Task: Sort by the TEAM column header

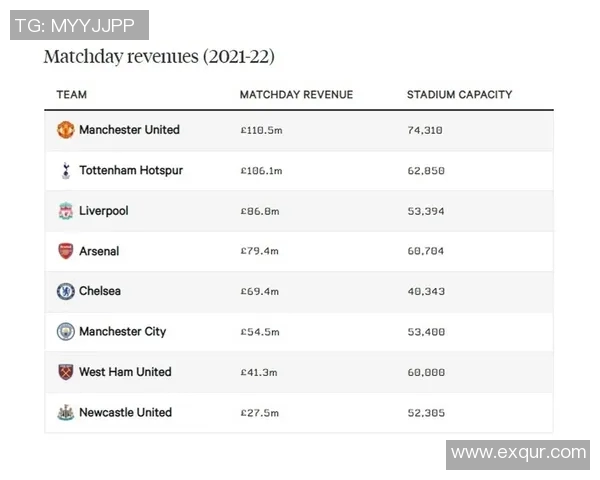Action: [x=72, y=95]
